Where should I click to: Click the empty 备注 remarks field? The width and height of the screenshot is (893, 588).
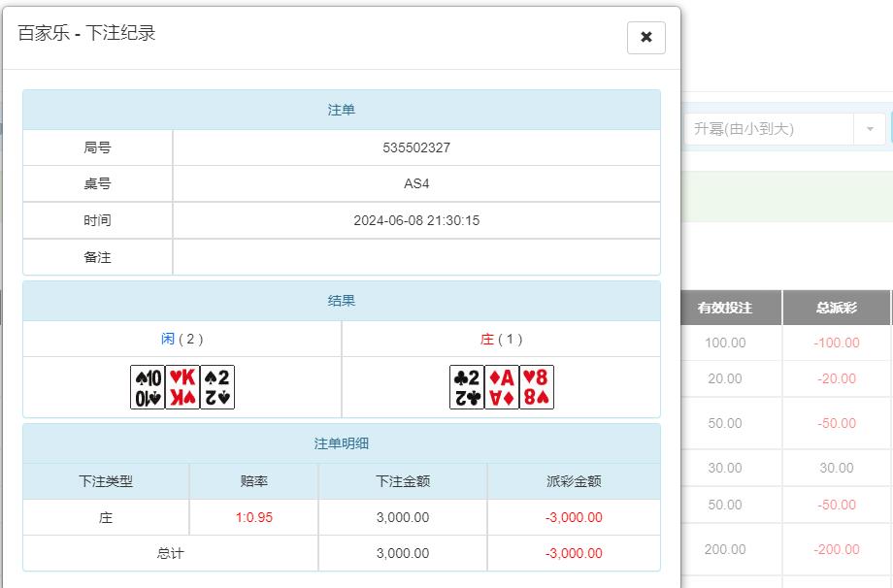point(417,256)
